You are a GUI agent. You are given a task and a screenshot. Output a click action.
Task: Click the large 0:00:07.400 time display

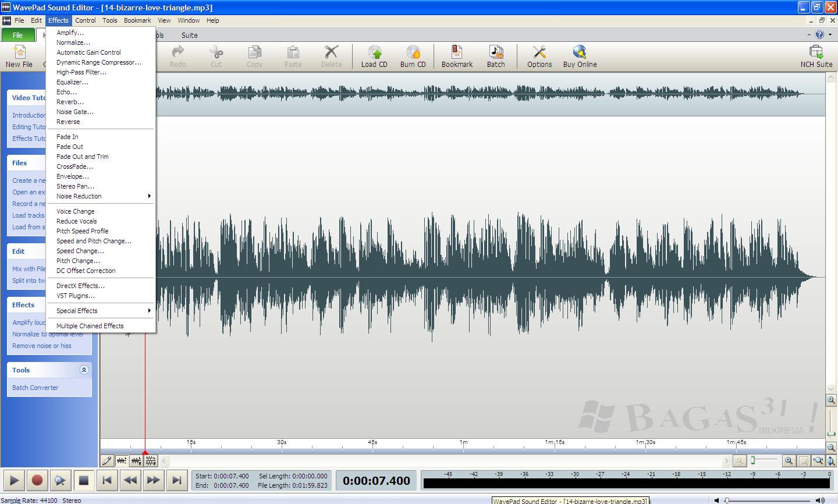377,481
